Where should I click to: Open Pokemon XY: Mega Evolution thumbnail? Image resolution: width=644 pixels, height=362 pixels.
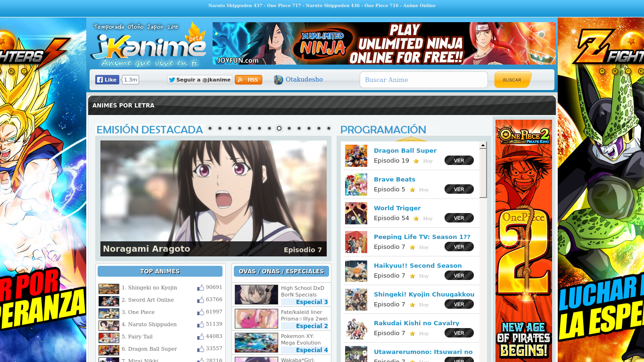pyautogui.click(x=256, y=343)
